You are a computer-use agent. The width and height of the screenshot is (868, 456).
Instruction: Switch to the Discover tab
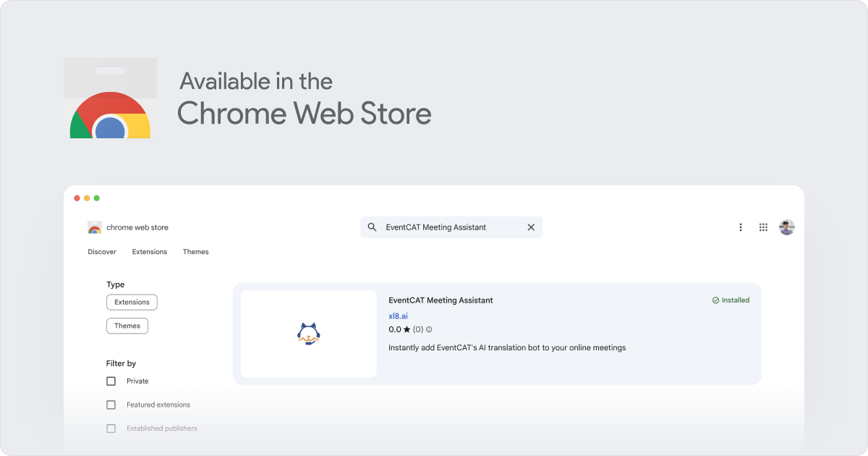(102, 252)
